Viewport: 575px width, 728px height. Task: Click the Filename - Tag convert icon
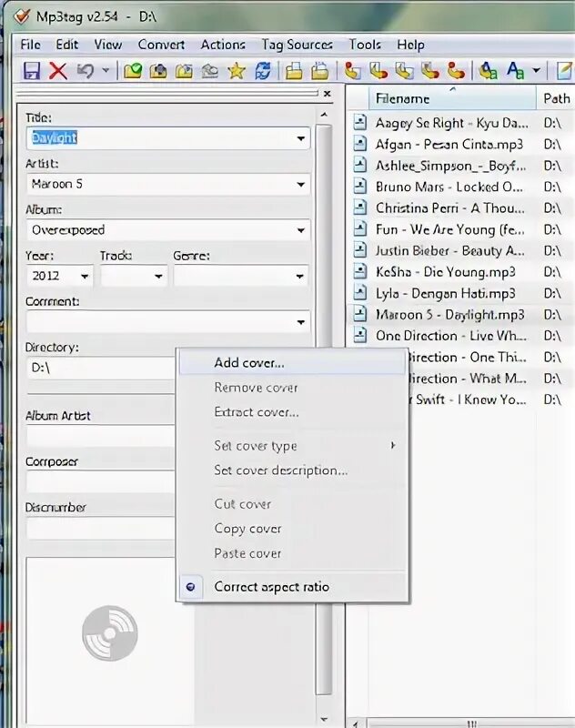pyautogui.click(x=378, y=71)
